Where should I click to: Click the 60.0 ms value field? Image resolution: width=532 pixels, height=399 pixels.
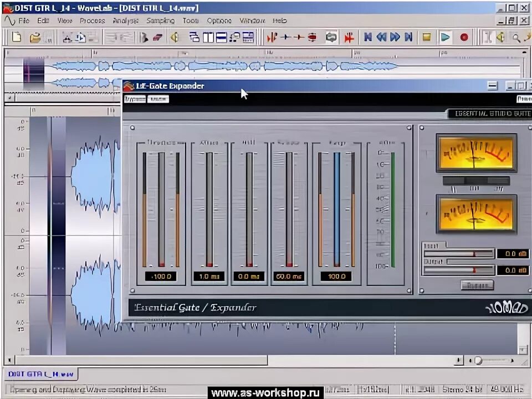pos(289,276)
